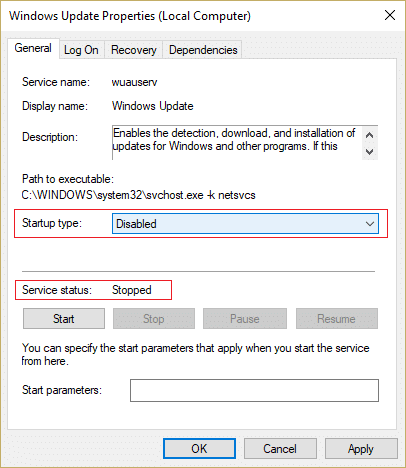Focus the Start parameters text field
Screen dimensions: 406x468
pyautogui.click(x=254, y=390)
